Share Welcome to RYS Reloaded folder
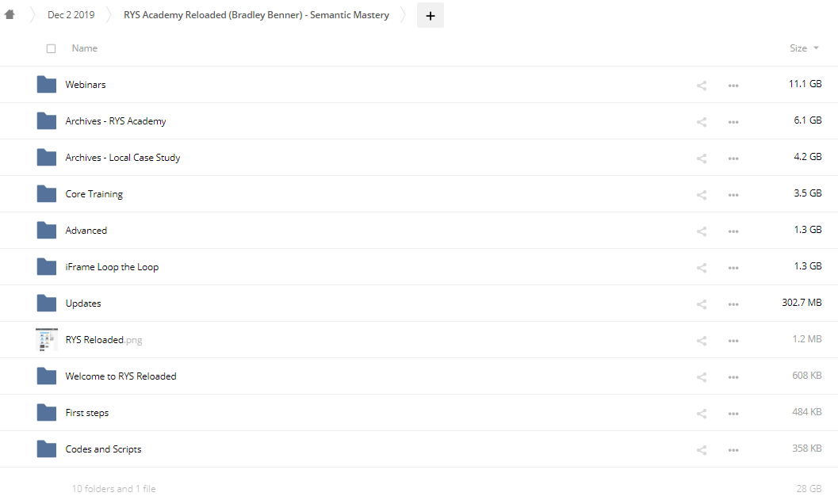Screen dimensions: 838x504 pos(702,377)
